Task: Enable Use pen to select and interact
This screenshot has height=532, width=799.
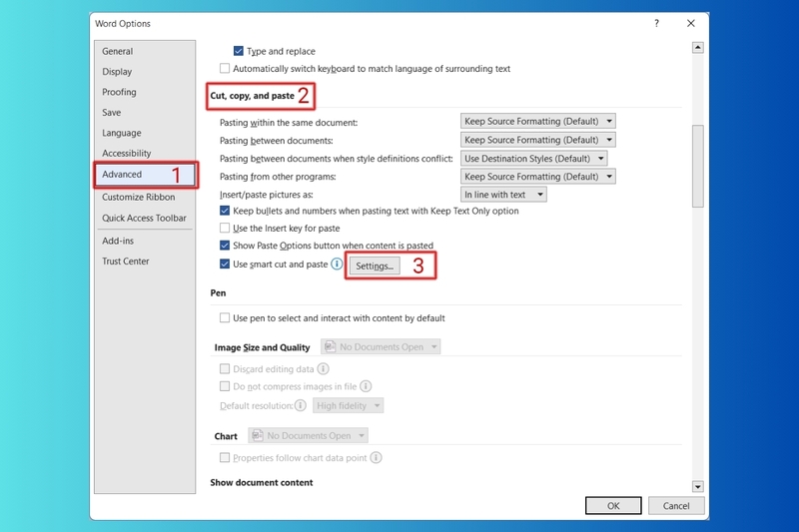Action: pyautogui.click(x=224, y=317)
